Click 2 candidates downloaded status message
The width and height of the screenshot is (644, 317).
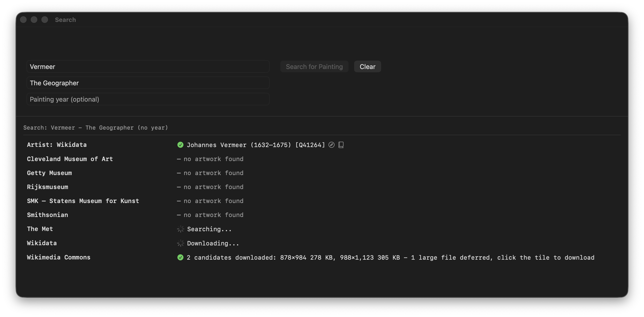(x=390, y=258)
